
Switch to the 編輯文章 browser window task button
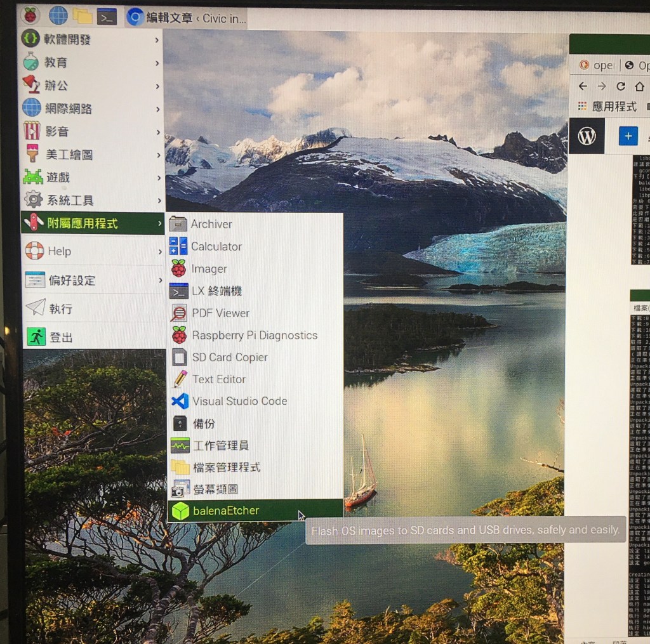coord(186,18)
